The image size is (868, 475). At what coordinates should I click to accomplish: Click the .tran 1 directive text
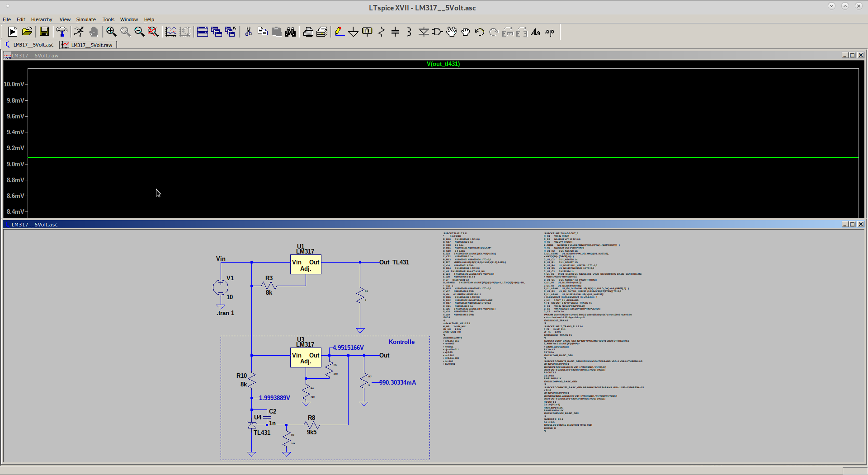225,313
